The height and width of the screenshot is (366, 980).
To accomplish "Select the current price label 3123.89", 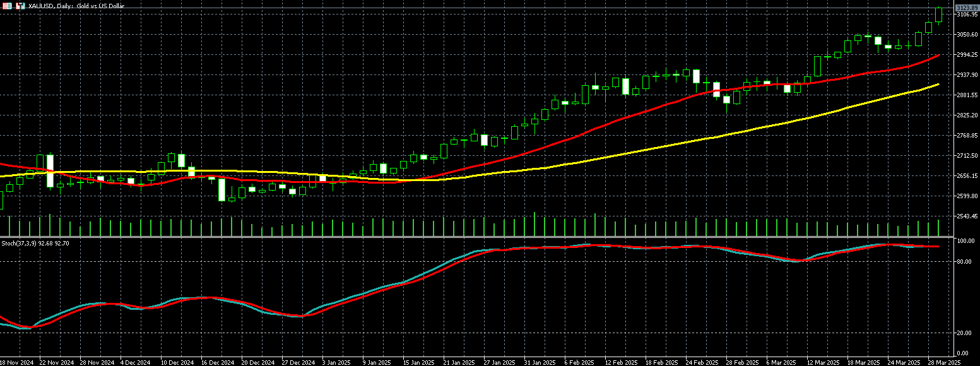I will pos(967,8).
